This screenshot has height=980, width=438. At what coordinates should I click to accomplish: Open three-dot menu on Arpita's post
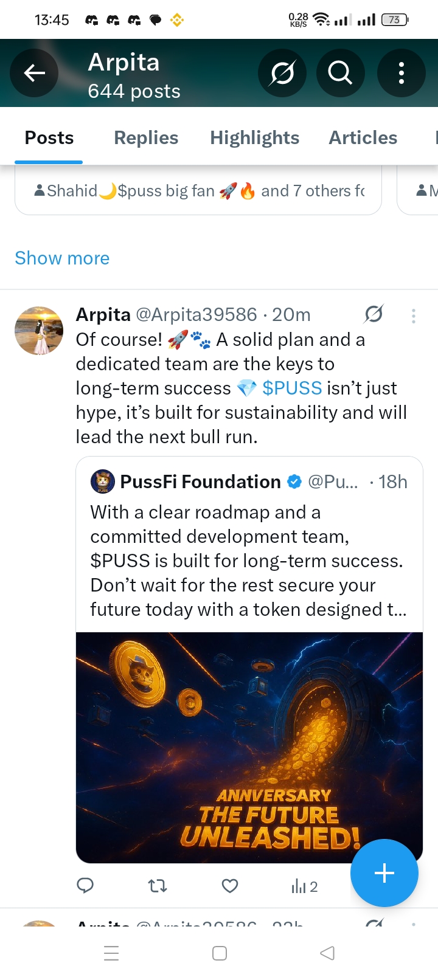[413, 316]
